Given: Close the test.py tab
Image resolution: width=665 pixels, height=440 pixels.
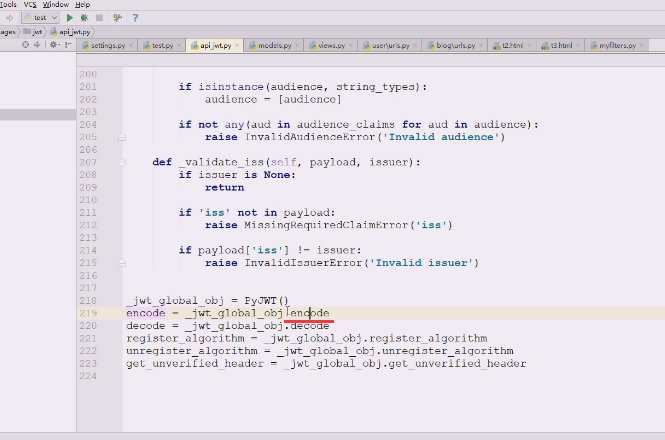Looking at the screenshot, I should [x=179, y=45].
